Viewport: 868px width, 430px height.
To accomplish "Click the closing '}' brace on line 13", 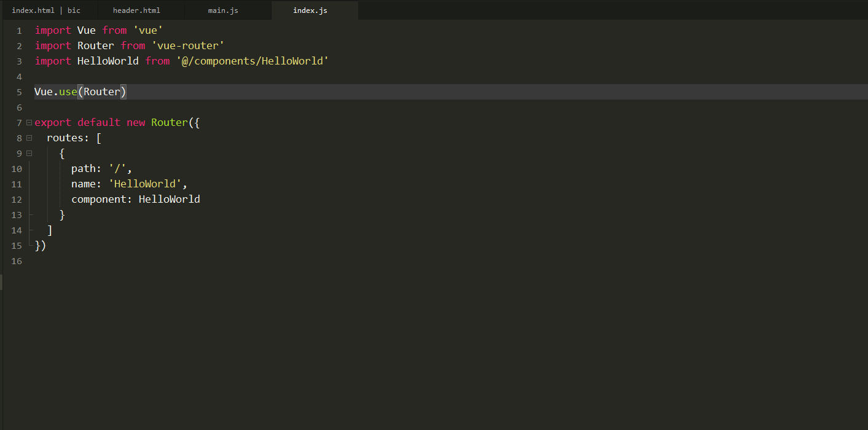I will (62, 214).
